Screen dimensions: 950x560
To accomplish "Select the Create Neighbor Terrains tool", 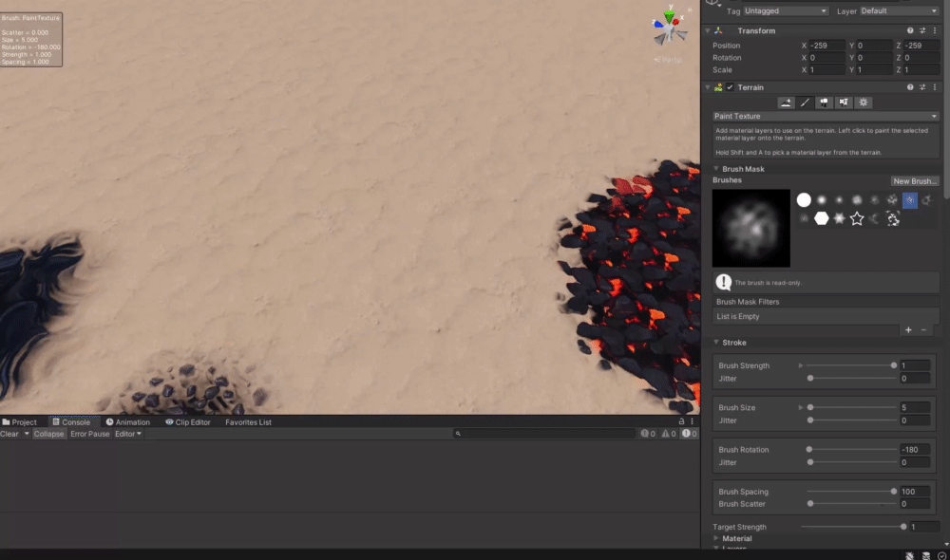I will point(786,103).
